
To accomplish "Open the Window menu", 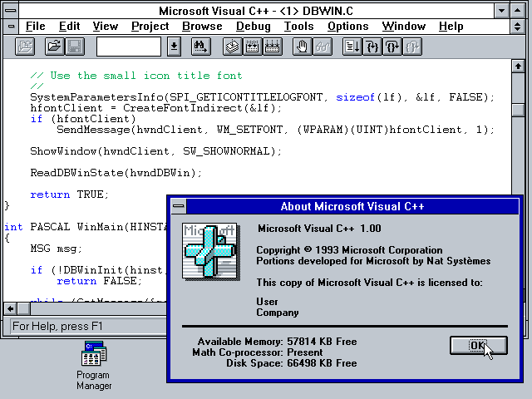I will coord(403,26).
